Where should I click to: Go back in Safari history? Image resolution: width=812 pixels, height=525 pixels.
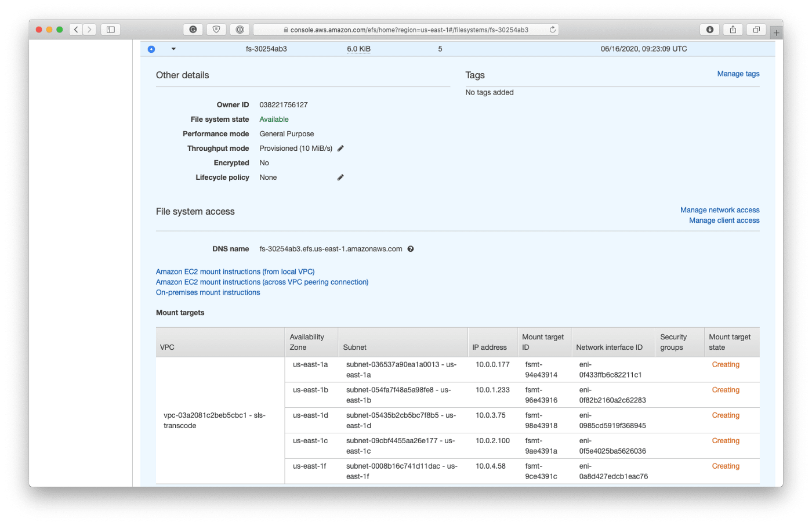[x=76, y=30]
